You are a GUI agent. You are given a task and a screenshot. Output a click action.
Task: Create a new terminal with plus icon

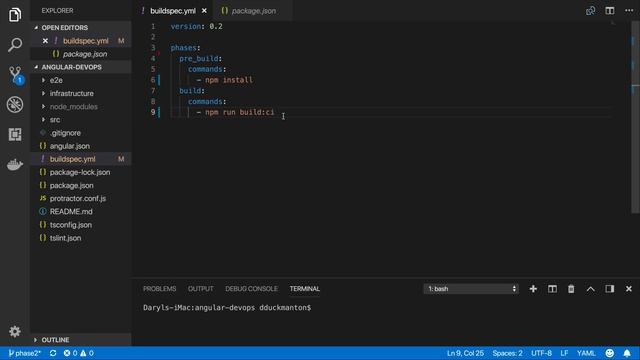[x=533, y=289]
